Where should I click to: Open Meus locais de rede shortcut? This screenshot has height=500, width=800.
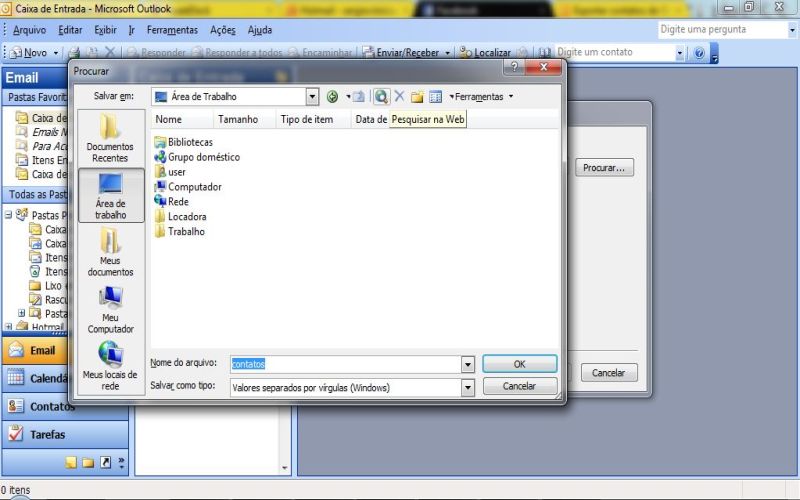click(110, 366)
